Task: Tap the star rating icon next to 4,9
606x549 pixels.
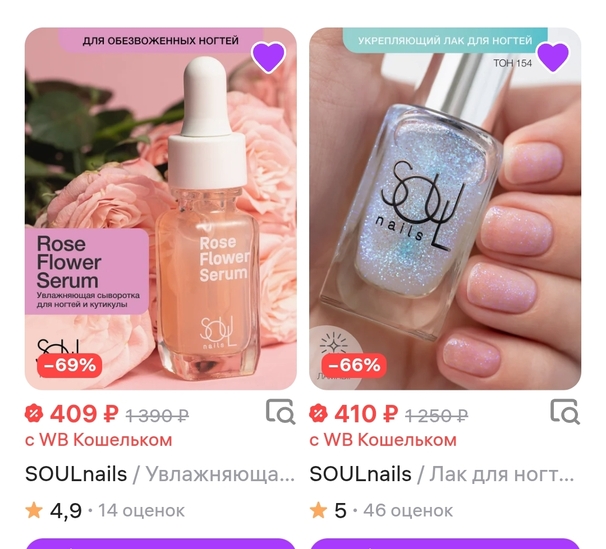Action: pos(34,510)
